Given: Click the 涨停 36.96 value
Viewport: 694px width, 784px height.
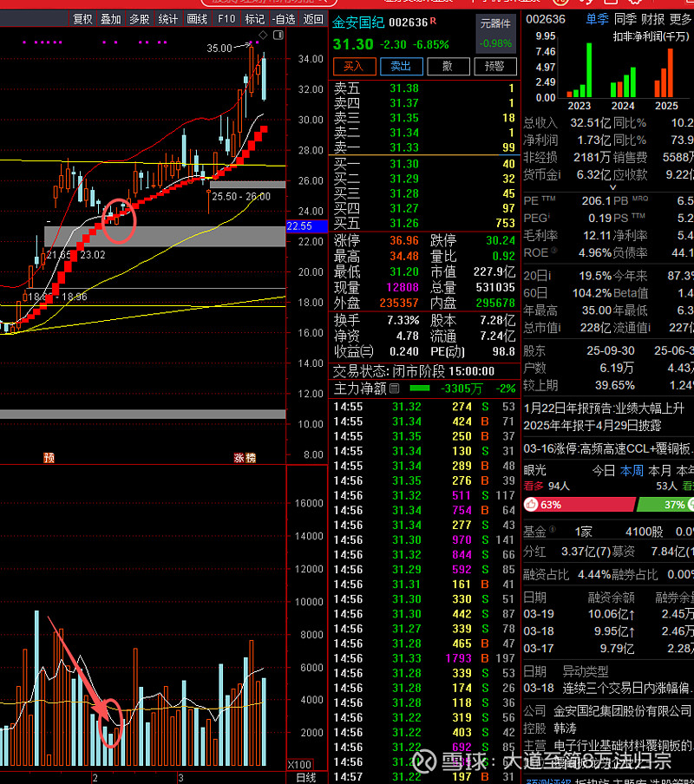Looking at the screenshot, I should tap(404, 240).
